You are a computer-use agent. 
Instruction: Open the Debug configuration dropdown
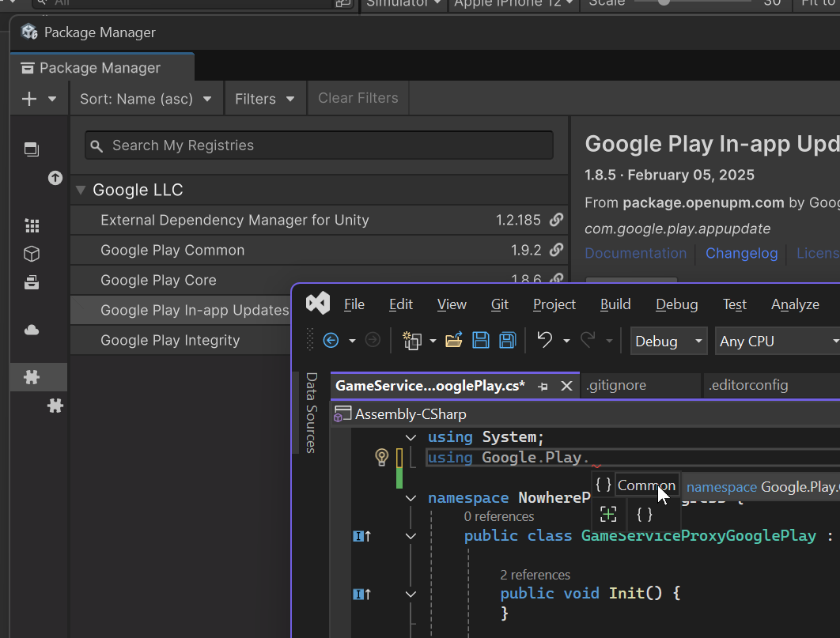coord(668,342)
